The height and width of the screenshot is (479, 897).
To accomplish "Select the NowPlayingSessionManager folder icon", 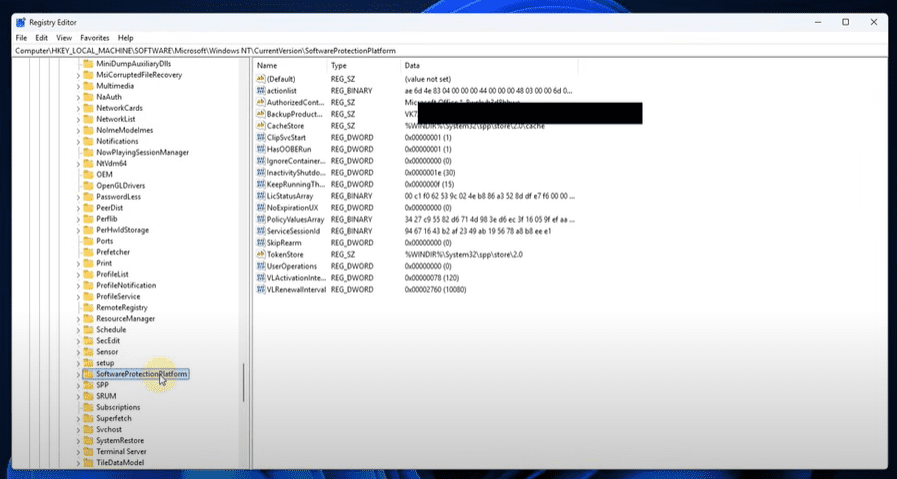I will (88, 152).
